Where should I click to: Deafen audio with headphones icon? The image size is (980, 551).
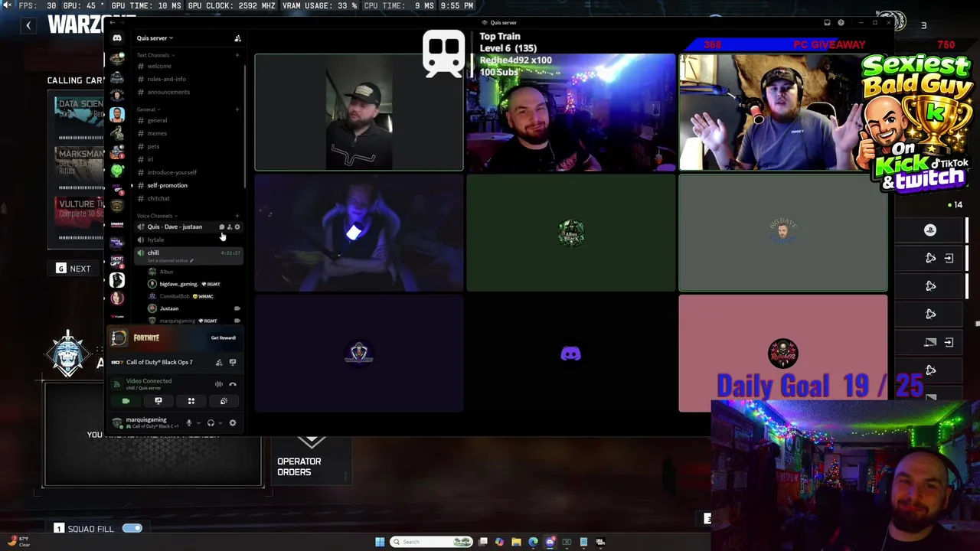point(211,422)
